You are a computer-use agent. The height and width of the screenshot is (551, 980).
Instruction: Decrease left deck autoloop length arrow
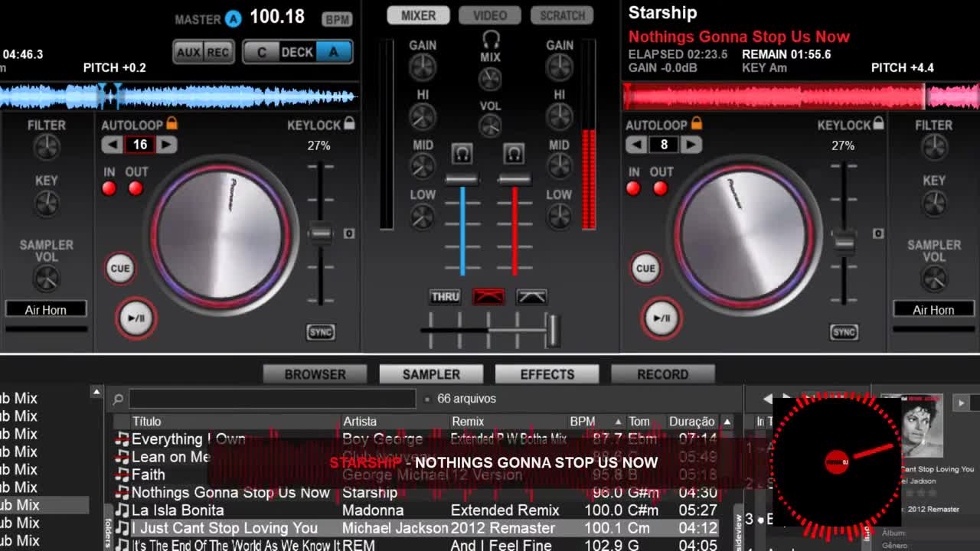click(x=113, y=145)
